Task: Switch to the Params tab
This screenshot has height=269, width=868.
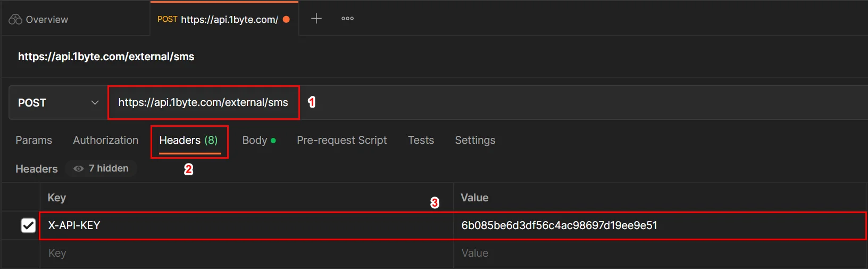Action: [34, 140]
